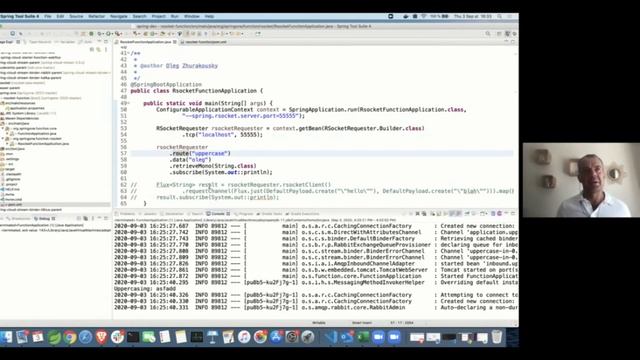Click the RabbitAdmin console log line
This screenshot has height=360, width=640.
(316, 308)
